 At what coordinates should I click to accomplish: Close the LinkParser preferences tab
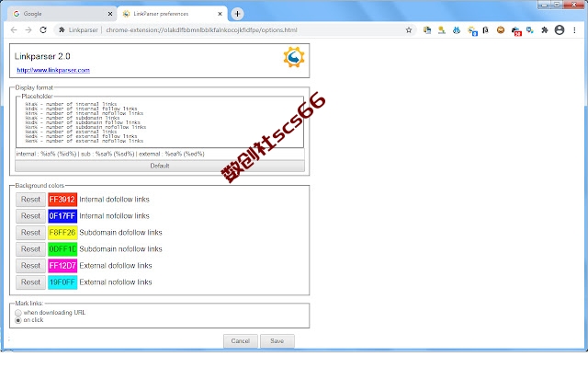point(220,14)
